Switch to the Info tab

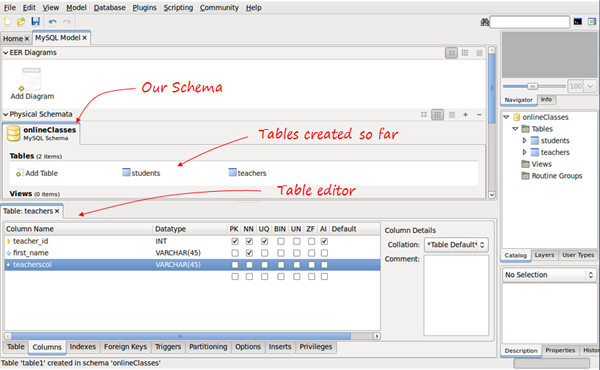click(x=546, y=99)
